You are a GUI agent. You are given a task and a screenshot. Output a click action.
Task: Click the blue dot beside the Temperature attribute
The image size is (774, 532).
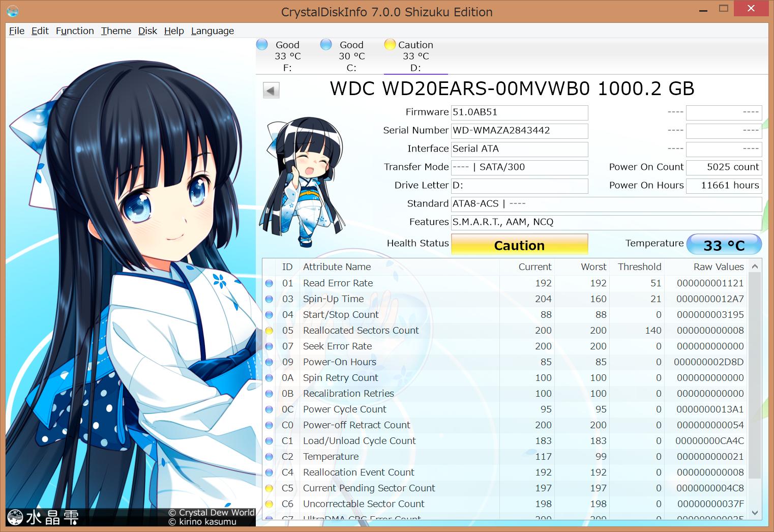(x=269, y=457)
